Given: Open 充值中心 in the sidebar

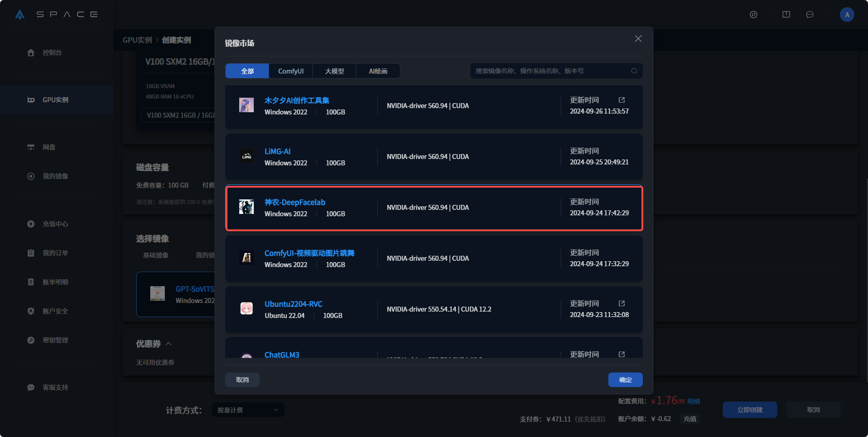Looking at the screenshot, I should coord(55,224).
